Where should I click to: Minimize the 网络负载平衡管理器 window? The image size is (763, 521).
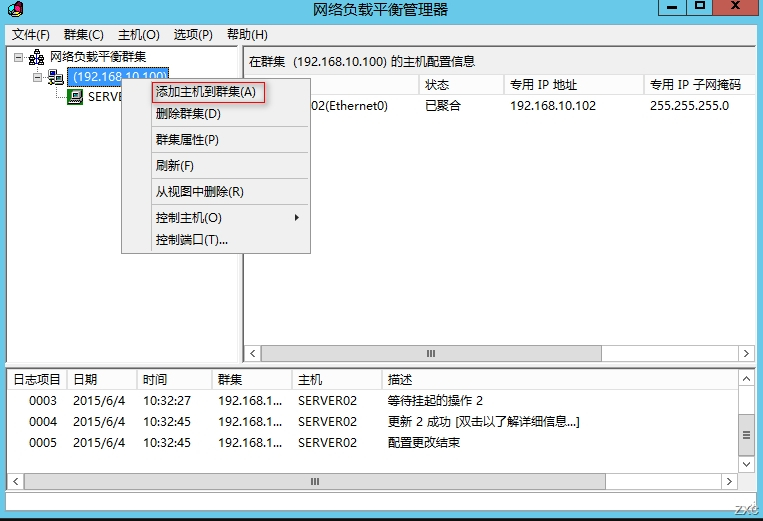coord(672,7)
